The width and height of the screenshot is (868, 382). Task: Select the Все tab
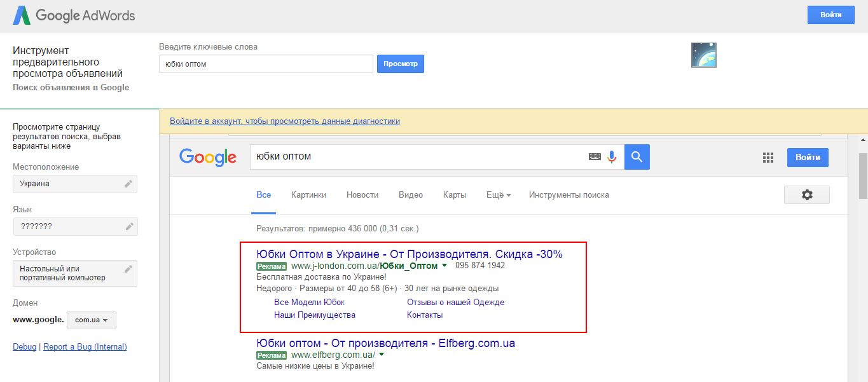(263, 195)
